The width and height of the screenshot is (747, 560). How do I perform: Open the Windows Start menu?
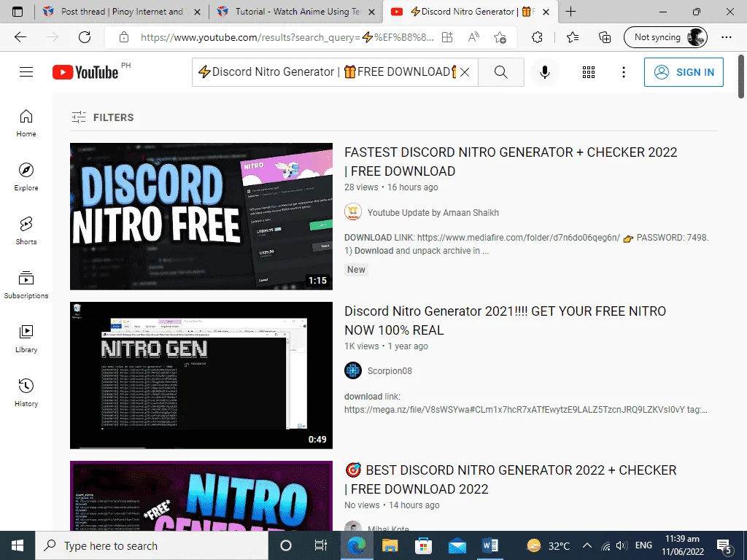[18, 545]
